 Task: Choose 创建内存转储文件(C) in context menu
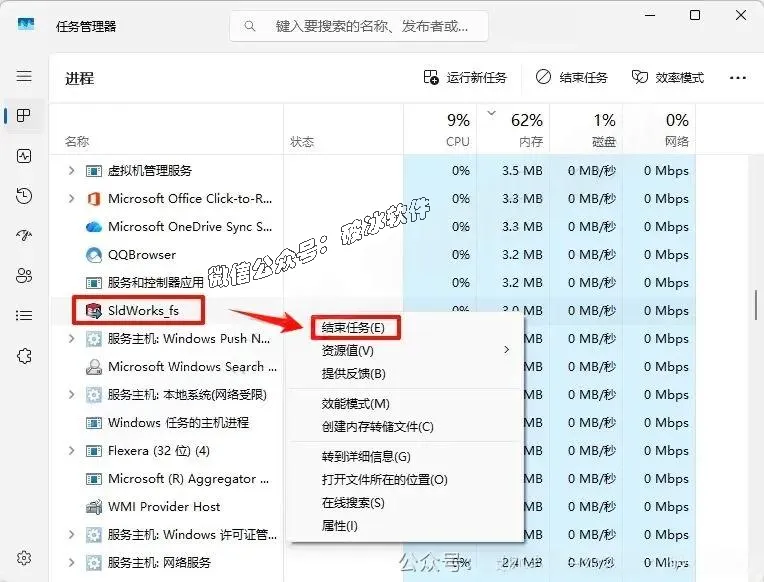point(378,427)
